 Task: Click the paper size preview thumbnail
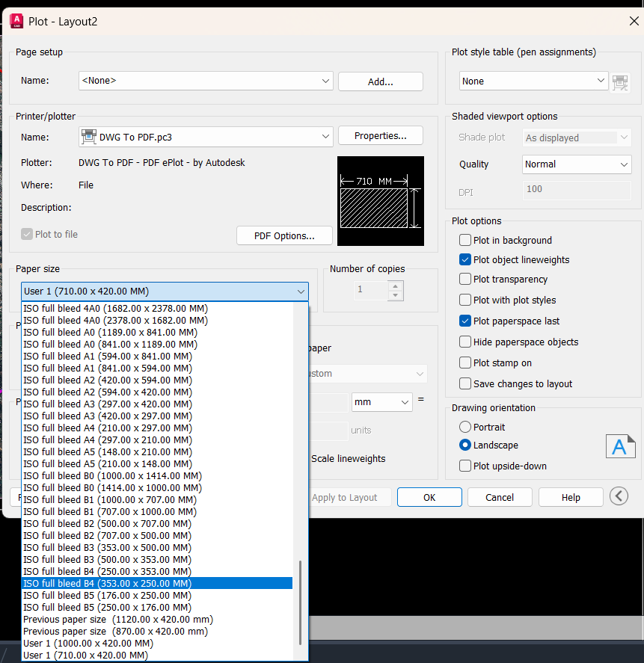(380, 201)
